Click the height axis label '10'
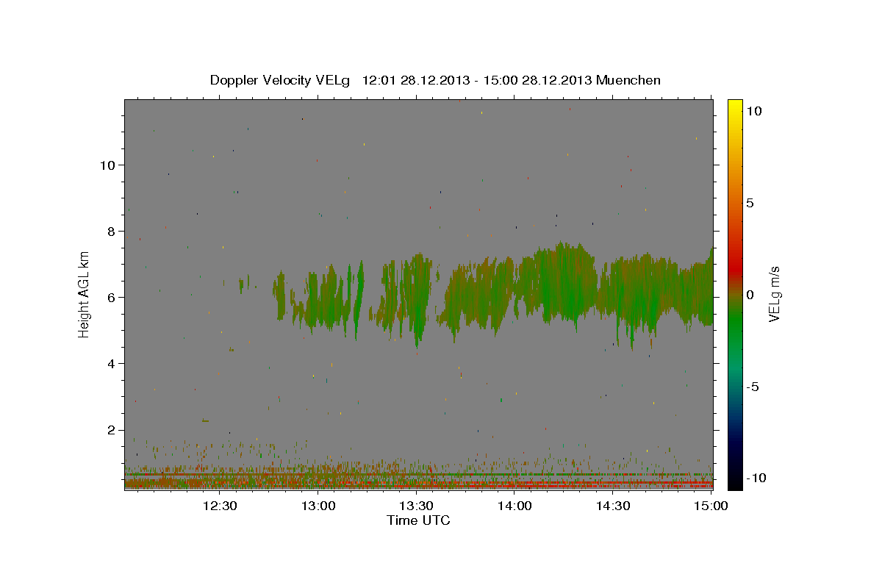 click(x=107, y=165)
